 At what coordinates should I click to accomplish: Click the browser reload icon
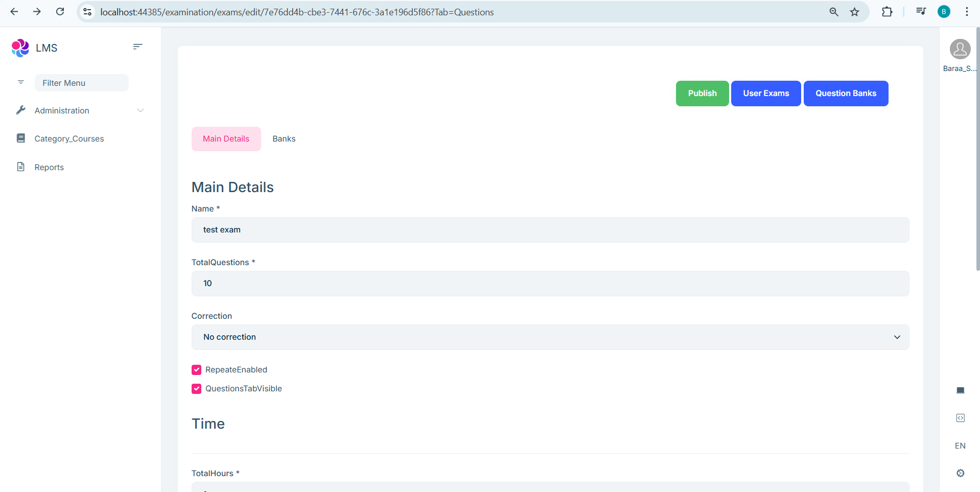[60, 12]
